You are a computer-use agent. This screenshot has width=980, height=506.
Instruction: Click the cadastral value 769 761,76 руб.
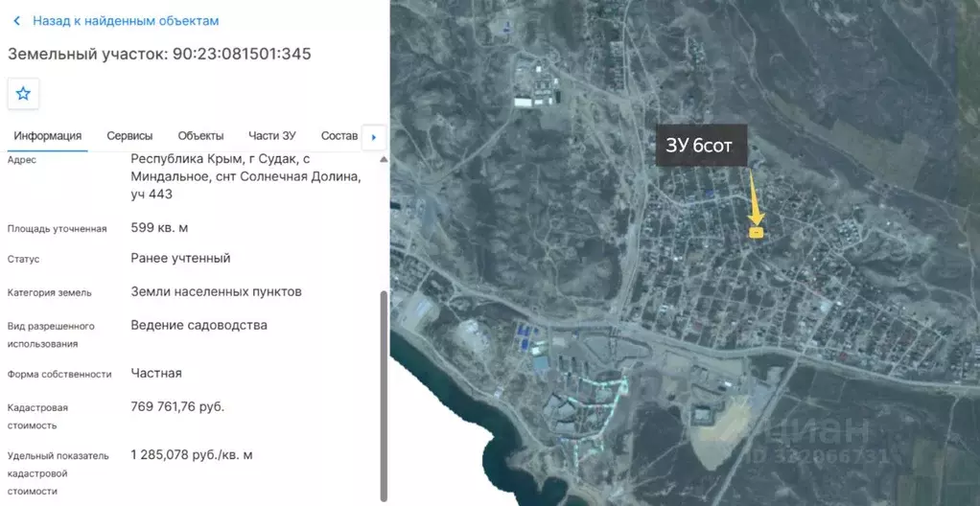[177, 407]
